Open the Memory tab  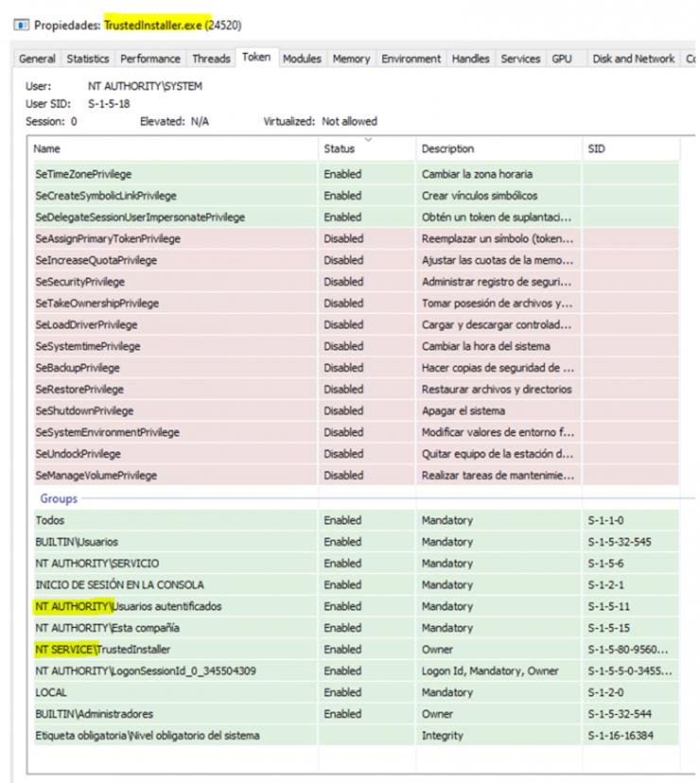click(x=351, y=59)
